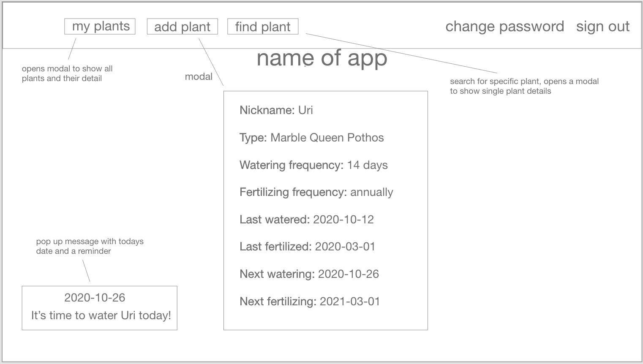
Task: Click Fertilizing frequency: annually text
Action: point(316,192)
